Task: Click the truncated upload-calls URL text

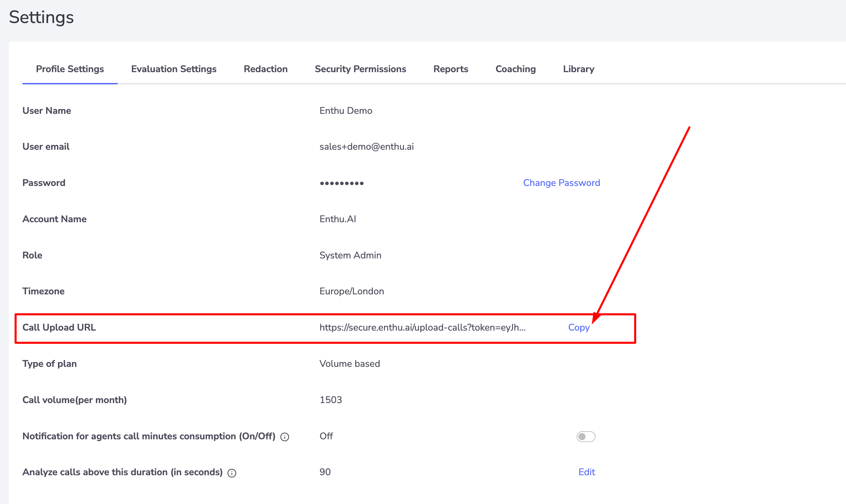Action: pyautogui.click(x=422, y=328)
